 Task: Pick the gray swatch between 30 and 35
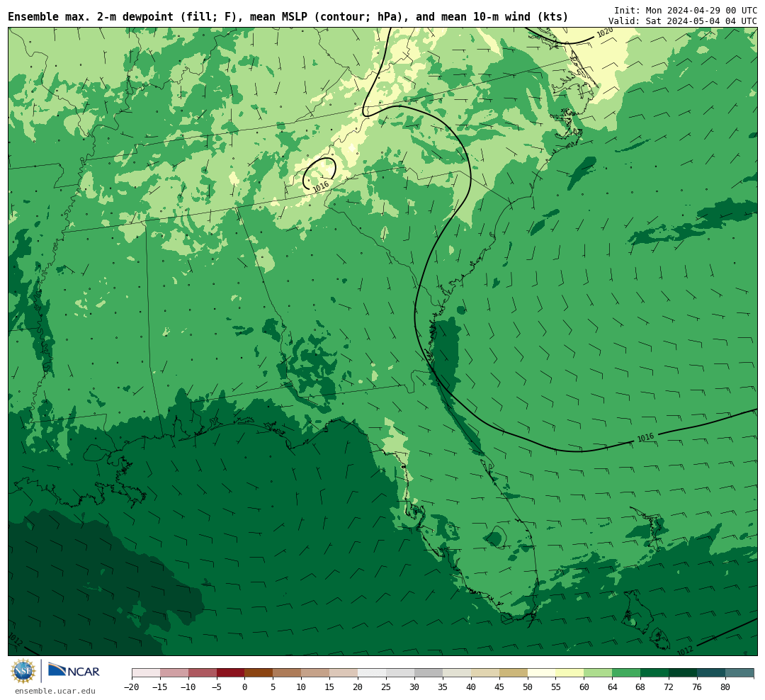click(429, 672)
